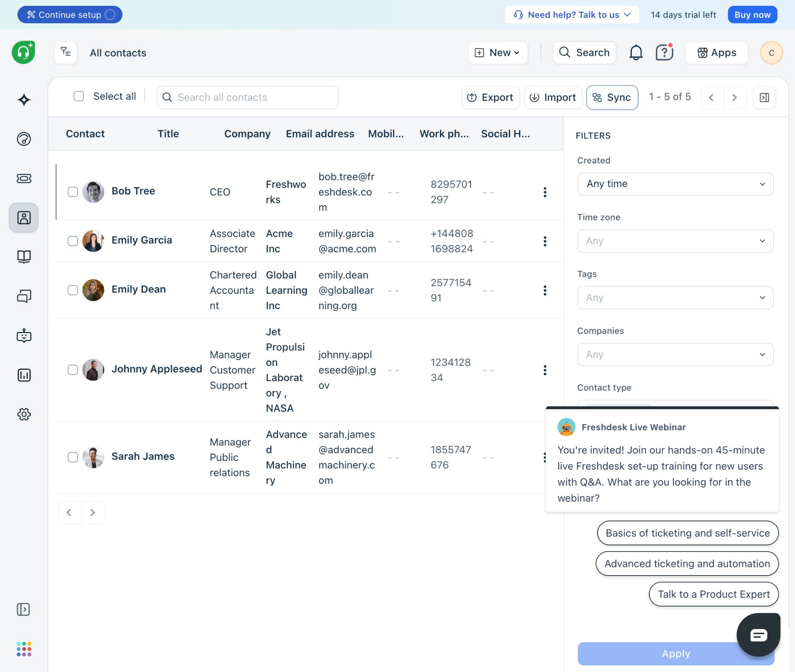Click Continue setup button
Viewport: 795px width, 672px height.
pos(70,14)
